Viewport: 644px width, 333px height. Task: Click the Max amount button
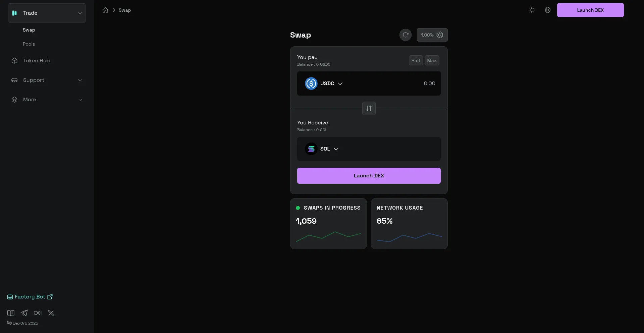pyautogui.click(x=432, y=60)
